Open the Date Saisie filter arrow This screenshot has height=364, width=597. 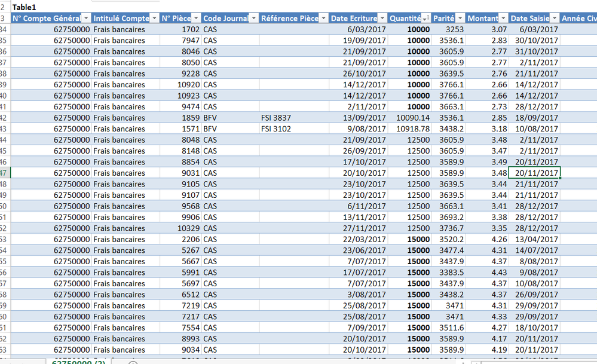tap(555, 19)
